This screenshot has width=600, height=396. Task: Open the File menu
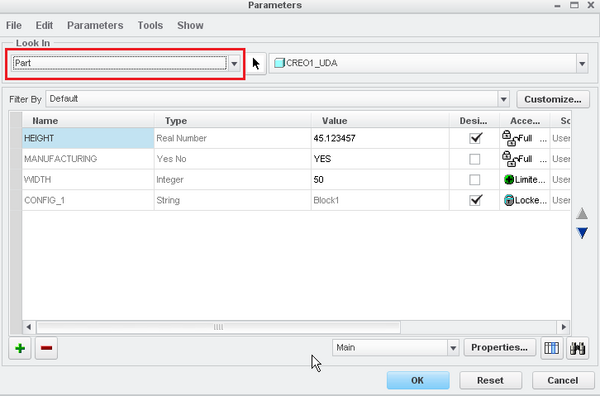click(14, 26)
